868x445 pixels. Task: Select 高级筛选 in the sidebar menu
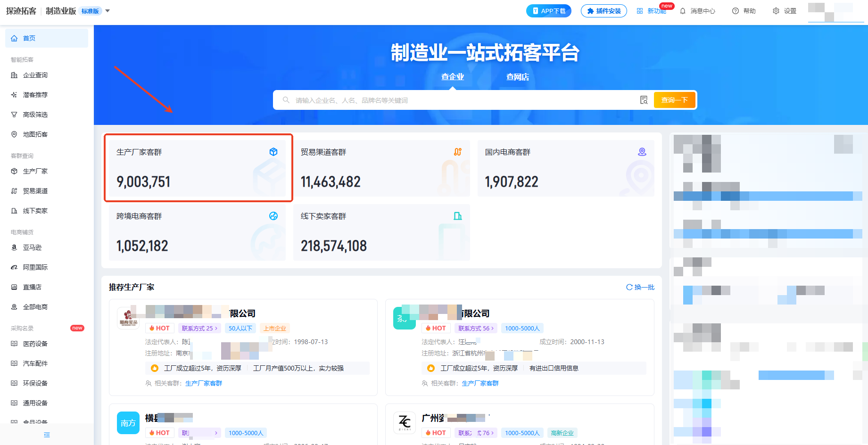pos(35,115)
